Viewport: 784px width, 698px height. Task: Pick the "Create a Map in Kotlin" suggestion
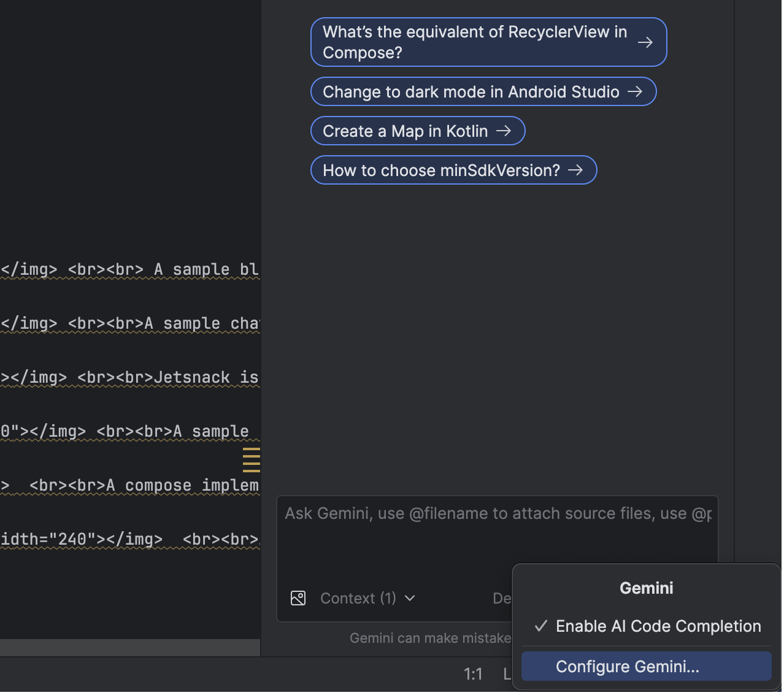point(405,131)
